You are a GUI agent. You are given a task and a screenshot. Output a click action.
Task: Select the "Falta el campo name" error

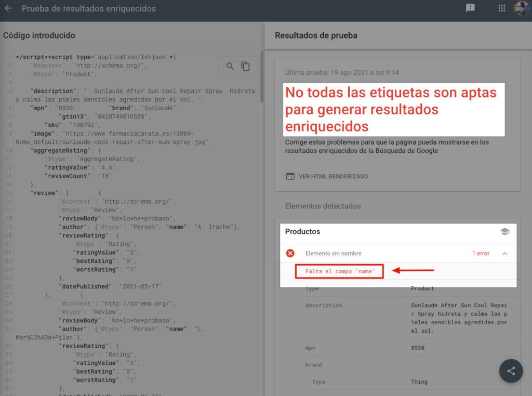pos(339,271)
